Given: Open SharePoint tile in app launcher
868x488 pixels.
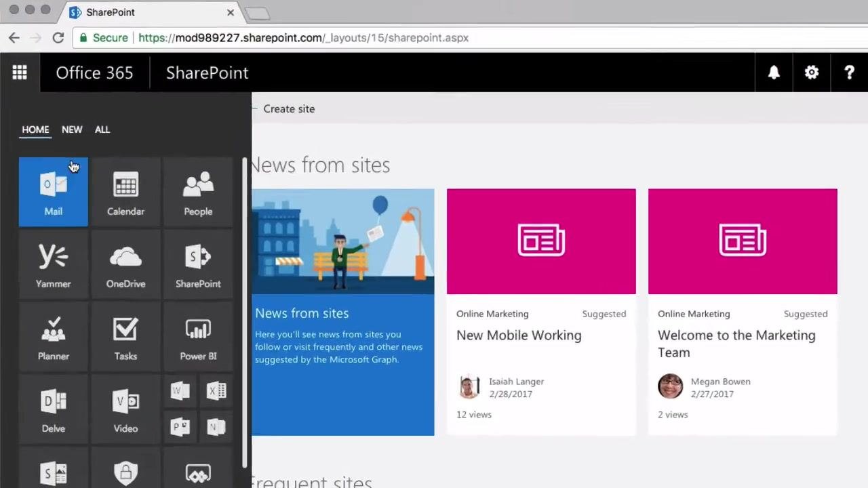Looking at the screenshot, I should [x=198, y=264].
